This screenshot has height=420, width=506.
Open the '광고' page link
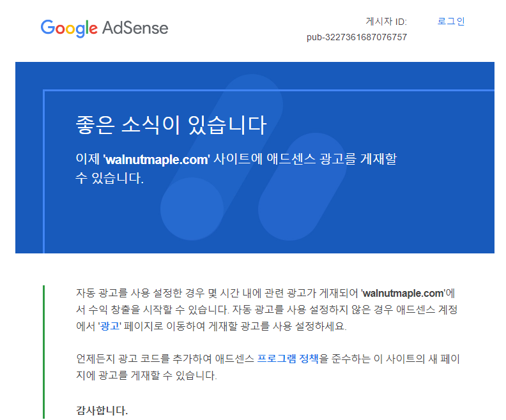click(x=110, y=326)
